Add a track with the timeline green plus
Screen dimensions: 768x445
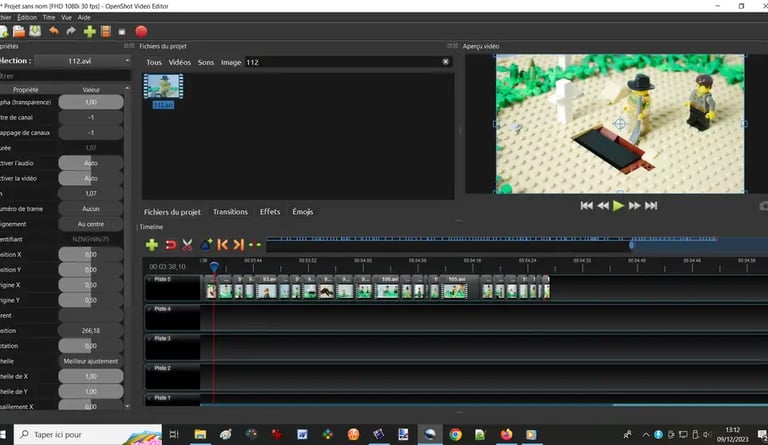[152, 245]
